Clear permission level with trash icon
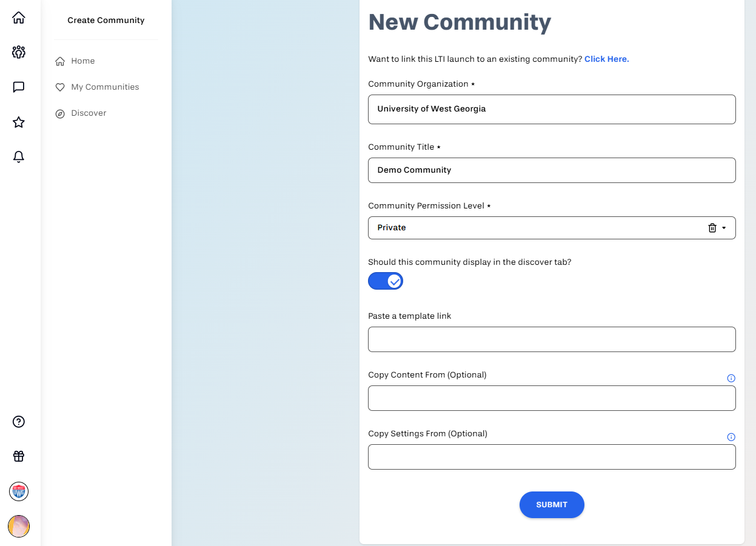 pyautogui.click(x=712, y=228)
